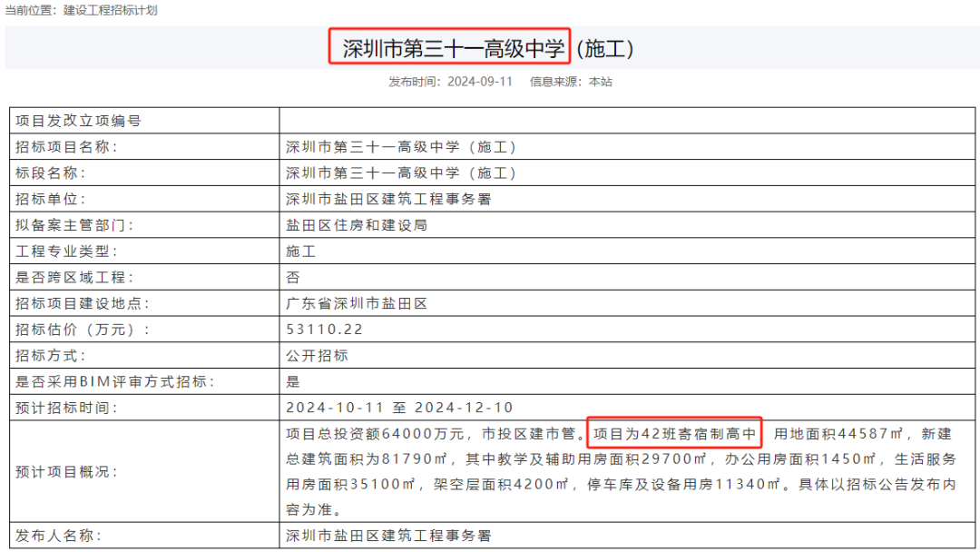The image size is (980, 552).
Task: Select the value 是 in the BIM row
Action: tap(293, 381)
